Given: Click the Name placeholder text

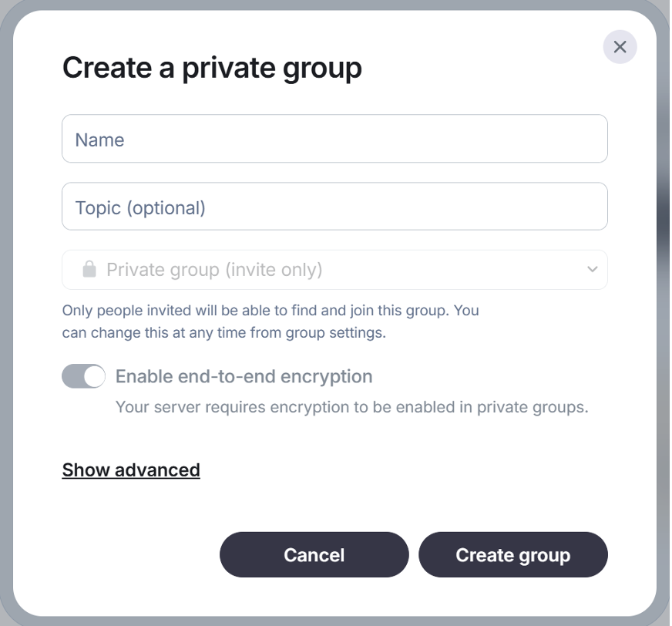Looking at the screenshot, I should coord(99,140).
